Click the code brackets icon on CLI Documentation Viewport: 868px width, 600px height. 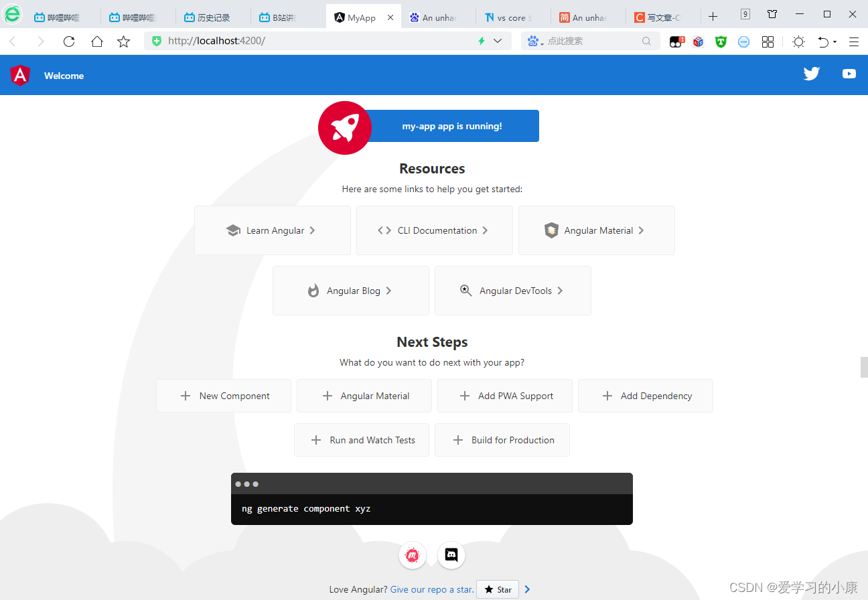384,230
